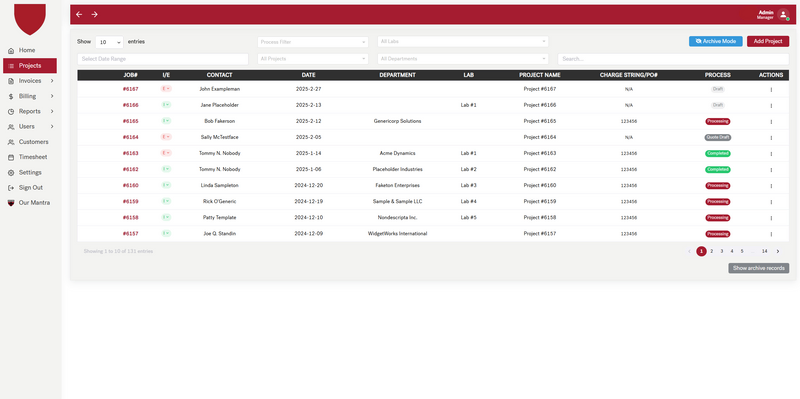This screenshot has height=399, width=800.
Task: Open actions menu for job #6158
Action: tap(771, 218)
